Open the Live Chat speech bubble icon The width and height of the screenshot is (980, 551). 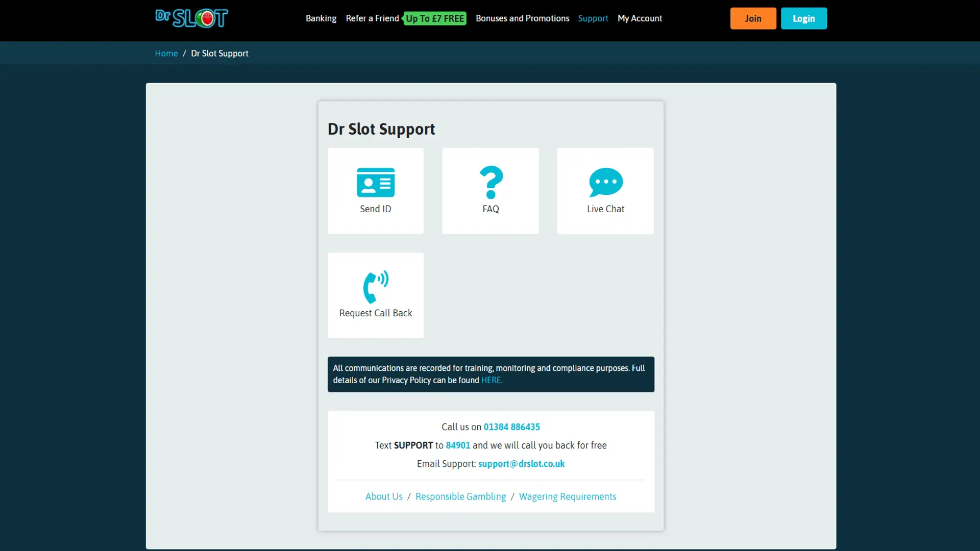point(606,182)
